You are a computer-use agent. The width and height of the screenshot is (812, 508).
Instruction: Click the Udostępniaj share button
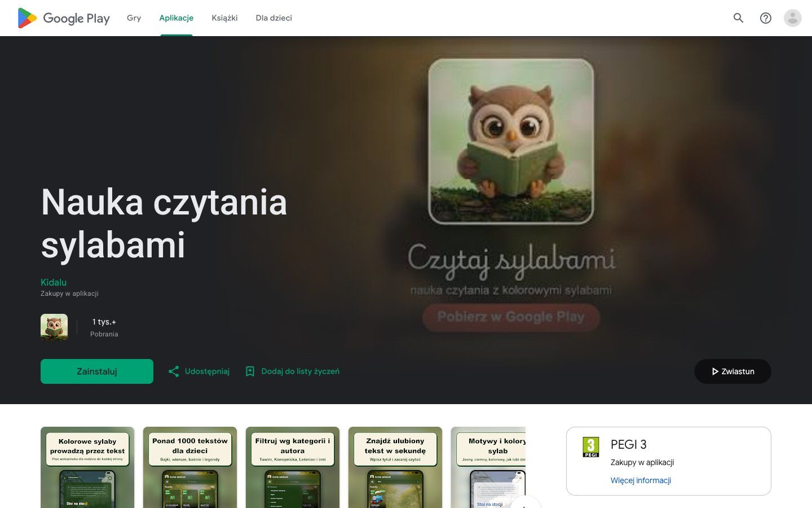tap(199, 371)
